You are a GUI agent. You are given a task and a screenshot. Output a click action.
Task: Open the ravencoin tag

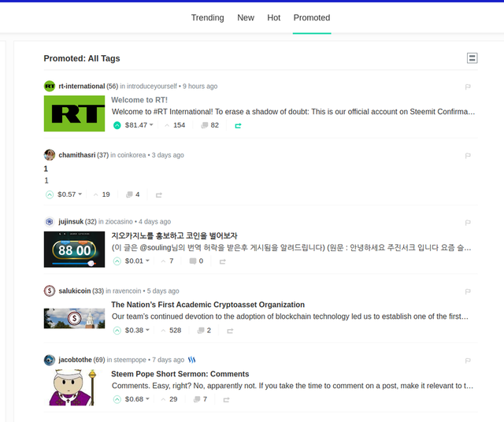127,291
